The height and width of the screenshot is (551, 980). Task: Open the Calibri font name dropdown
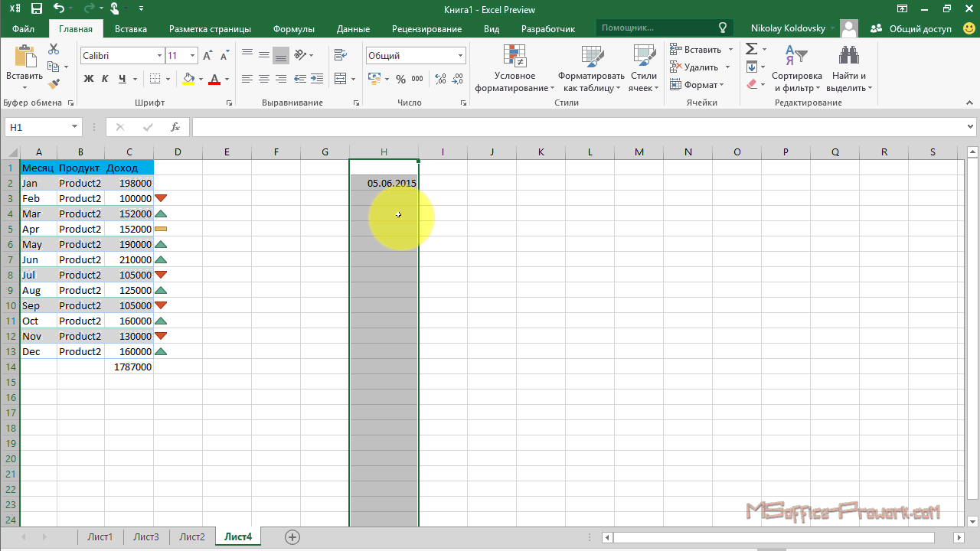pyautogui.click(x=159, y=56)
